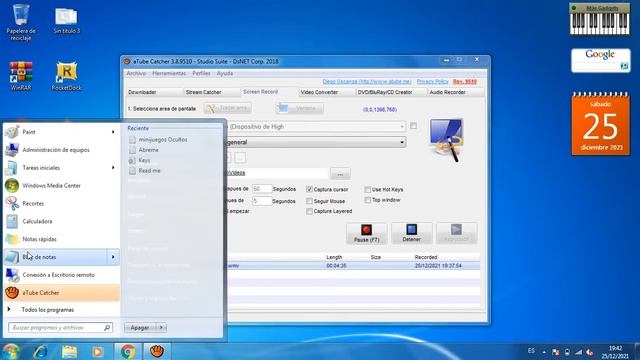Switch to Video Converter tab
The image size is (640, 360).
[326, 92]
